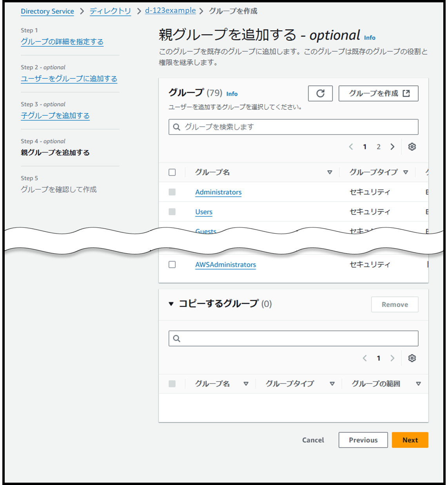Image resolution: width=448 pixels, height=485 pixels.
Task: Open the AWSAdministrators group link
Action: (226, 265)
